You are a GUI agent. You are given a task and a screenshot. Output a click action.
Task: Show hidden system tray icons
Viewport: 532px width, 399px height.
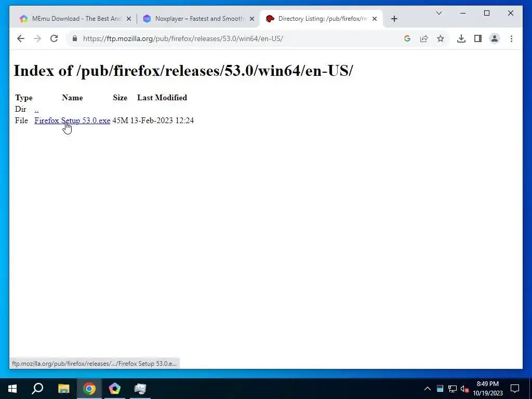pyautogui.click(x=428, y=389)
